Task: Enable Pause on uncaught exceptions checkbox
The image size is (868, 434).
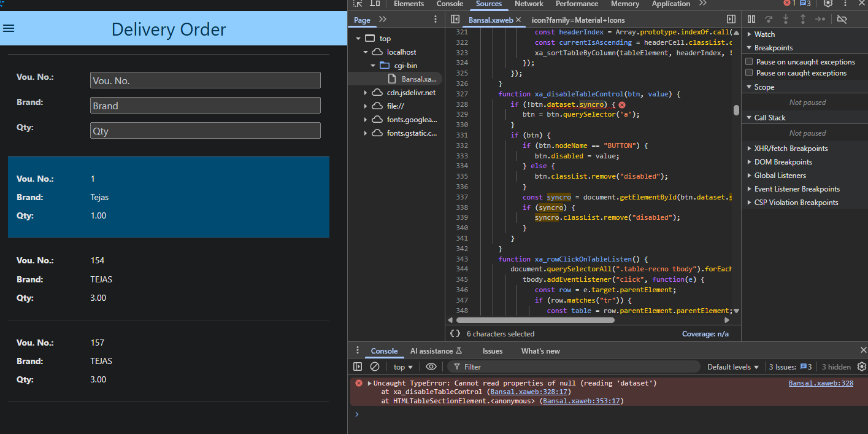Action: 749,62
